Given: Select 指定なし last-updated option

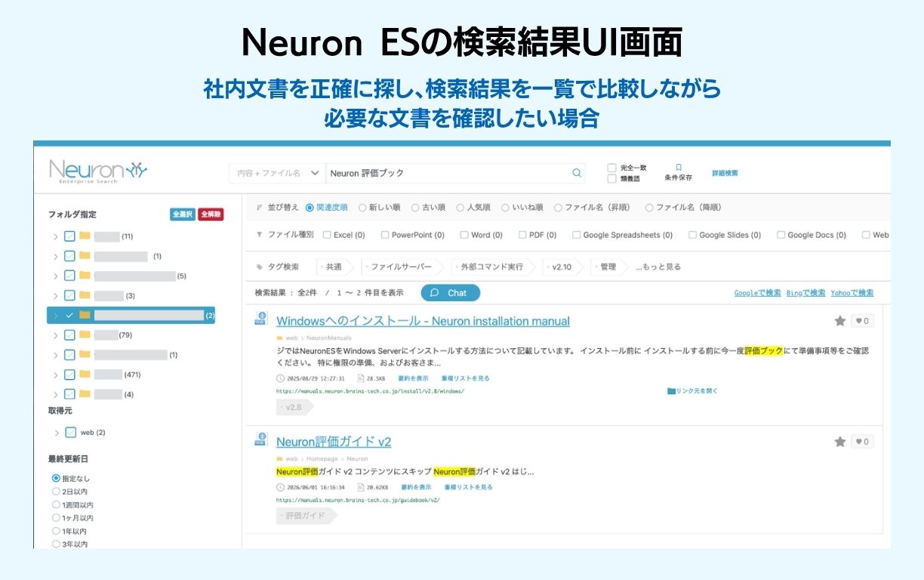Looking at the screenshot, I should [x=56, y=478].
